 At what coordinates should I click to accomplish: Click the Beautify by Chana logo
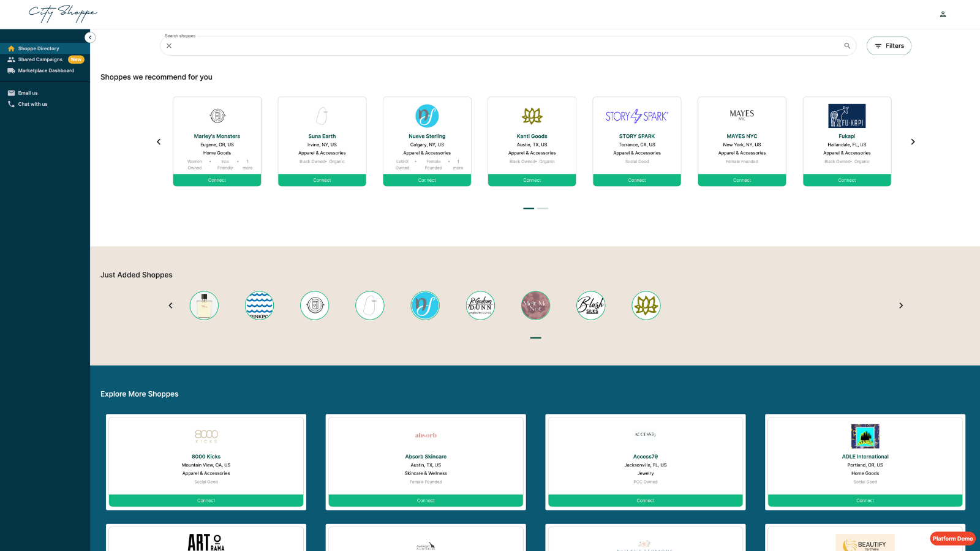click(x=865, y=543)
